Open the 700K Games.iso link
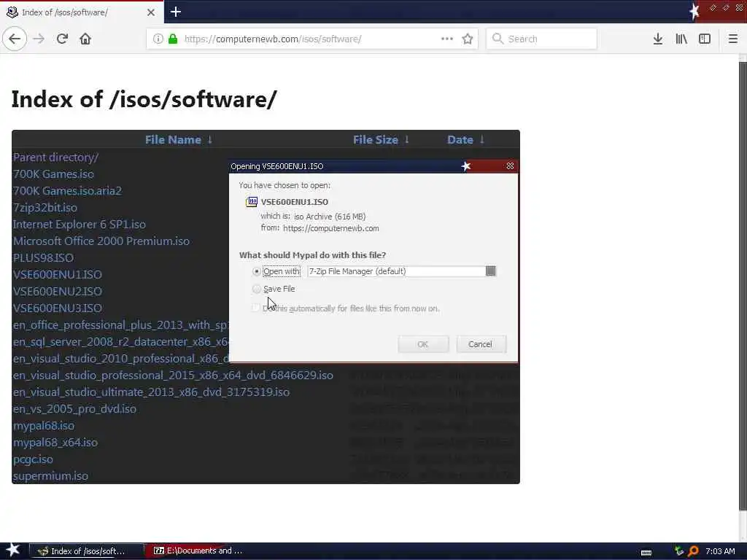 coord(53,174)
